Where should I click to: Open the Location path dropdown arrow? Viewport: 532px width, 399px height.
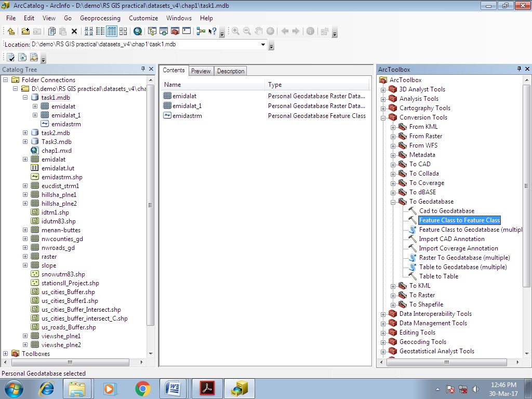point(263,45)
